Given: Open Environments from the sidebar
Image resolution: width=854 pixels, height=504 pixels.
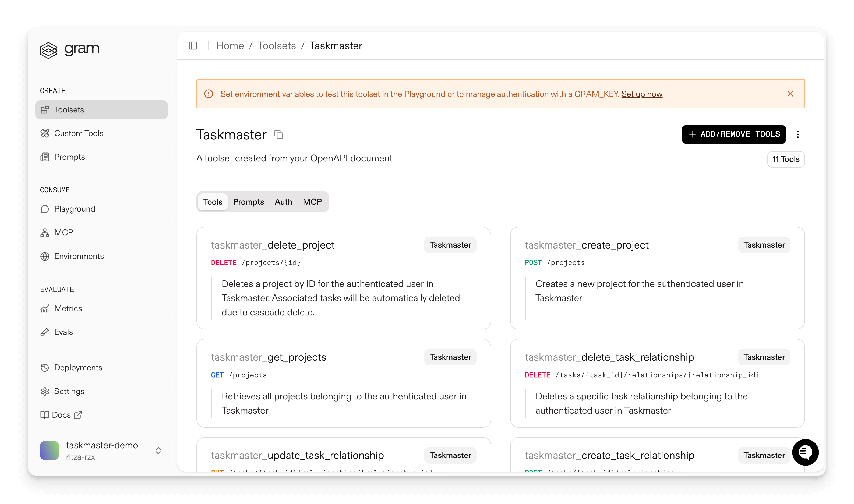Looking at the screenshot, I should (x=79, y=256).
